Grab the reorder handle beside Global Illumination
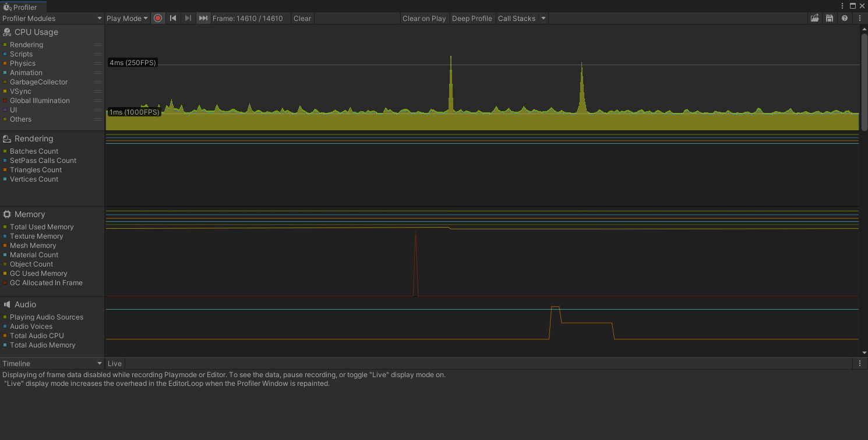Image resolution: width=868 pixels, height=440 pixels. (x=98, y=101)
